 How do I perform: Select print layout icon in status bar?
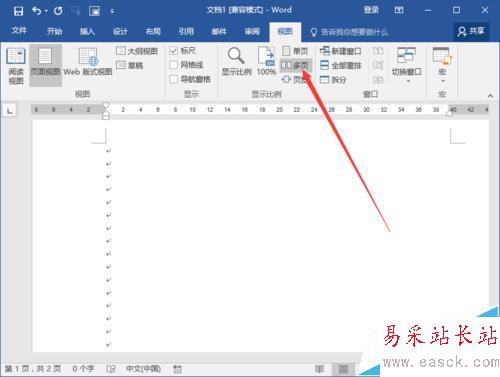[343, 369]
